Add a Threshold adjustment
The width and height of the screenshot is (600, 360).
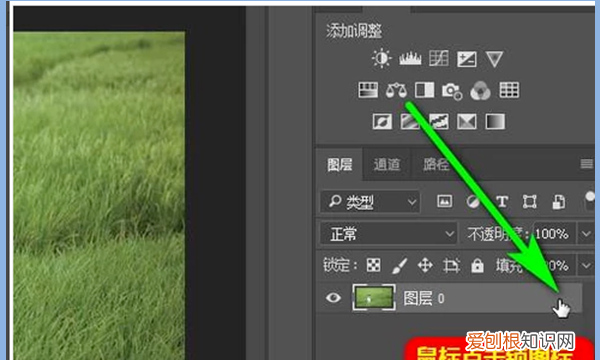[439, 122]
